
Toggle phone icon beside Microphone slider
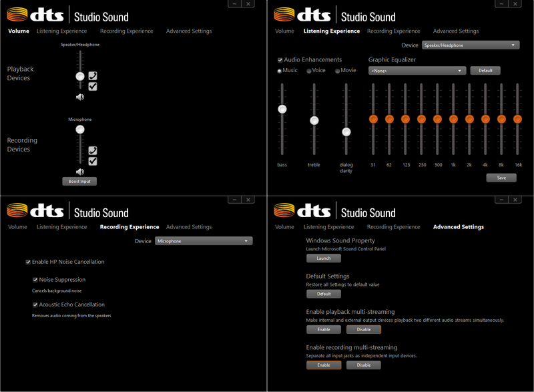click(x=93, y=150)
